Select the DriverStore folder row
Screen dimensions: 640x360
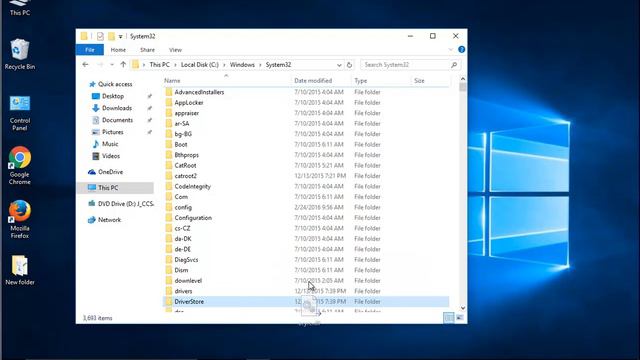pyautogui.click(x=306, y=302)
